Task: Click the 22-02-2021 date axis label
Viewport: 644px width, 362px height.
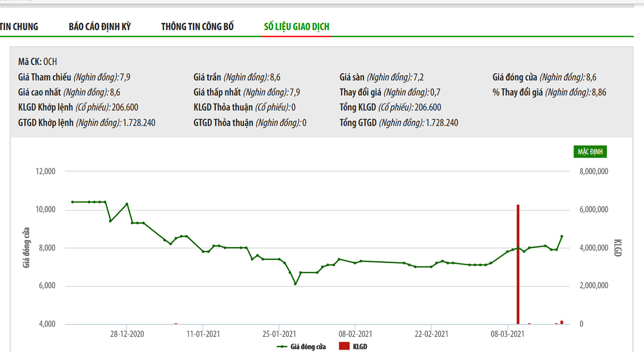Action: point(431,334)
